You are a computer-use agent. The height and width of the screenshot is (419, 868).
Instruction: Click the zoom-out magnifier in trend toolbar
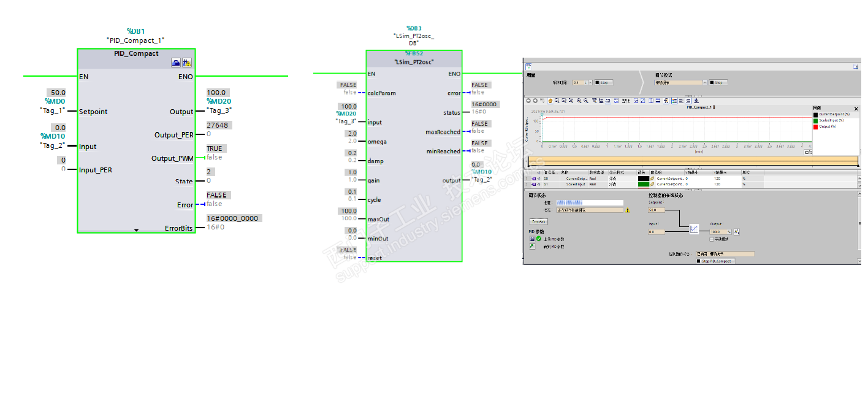pos(586,101)
